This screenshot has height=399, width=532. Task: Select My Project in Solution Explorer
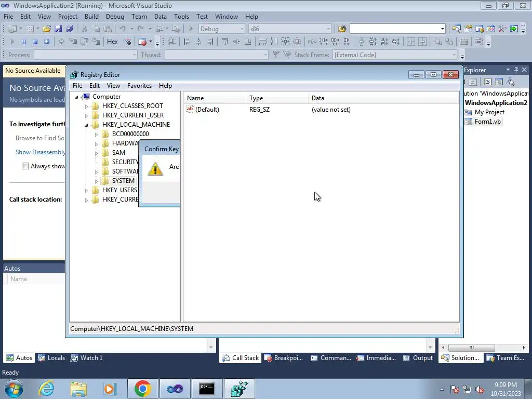(x=489, y=112)
